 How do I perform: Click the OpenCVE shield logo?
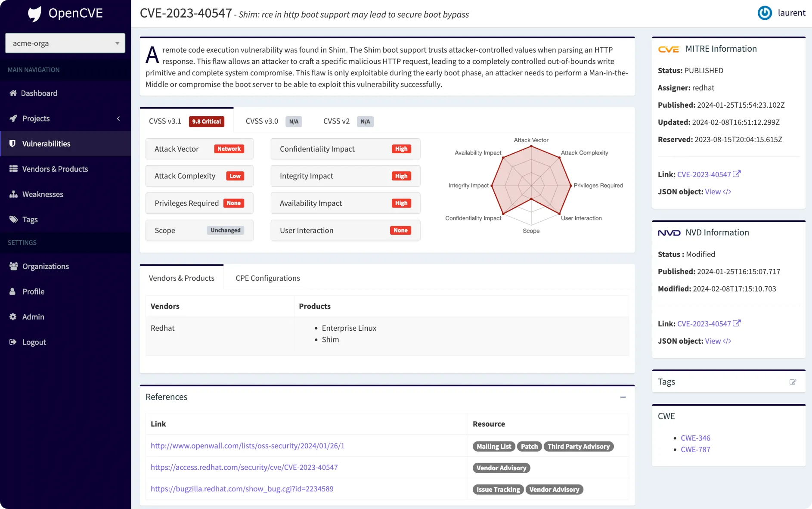(35, 14)
